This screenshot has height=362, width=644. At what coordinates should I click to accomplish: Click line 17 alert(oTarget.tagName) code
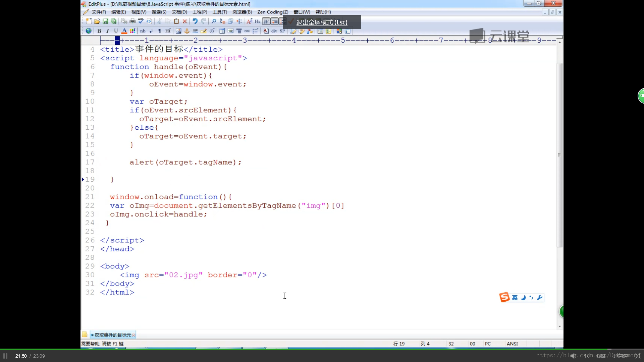coord(185,162)
